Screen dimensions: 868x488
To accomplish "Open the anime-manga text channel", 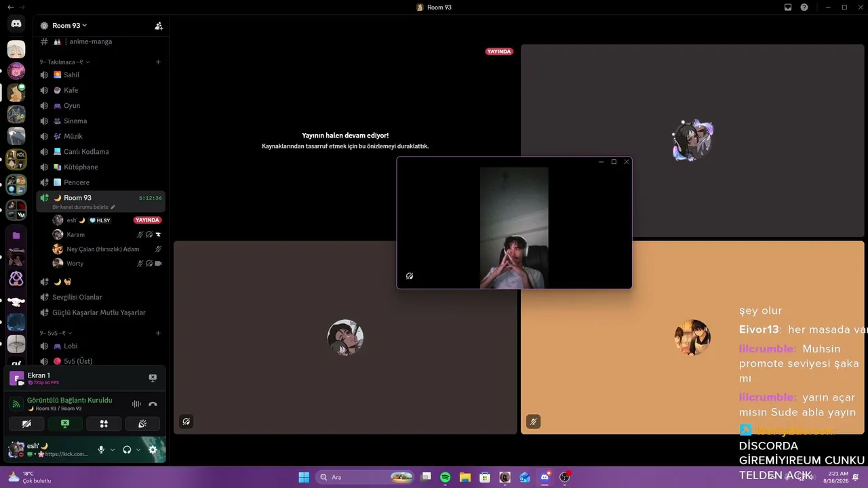I will [101, 41].
